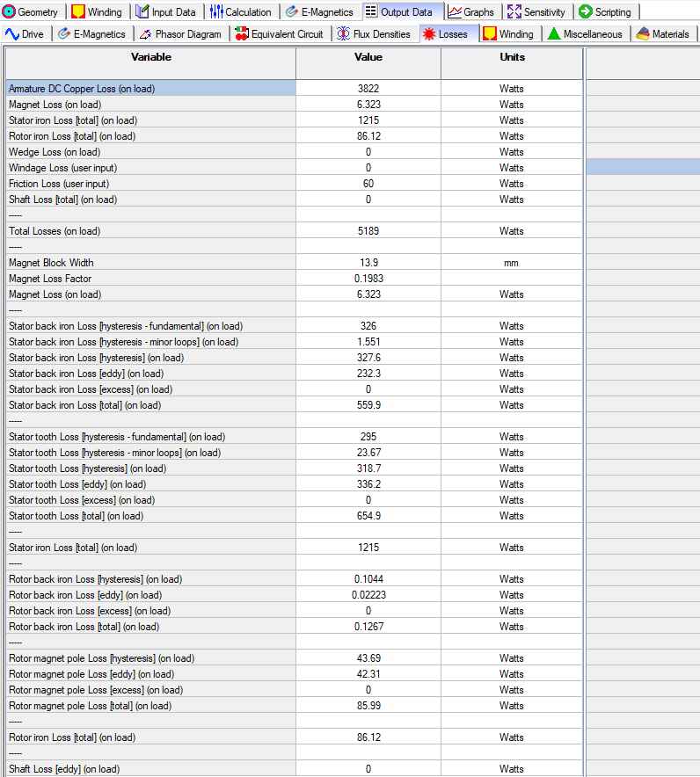This screenshot has width=700, height=777.
Task: Click the Calculation sliders icon
Action: 215,11
